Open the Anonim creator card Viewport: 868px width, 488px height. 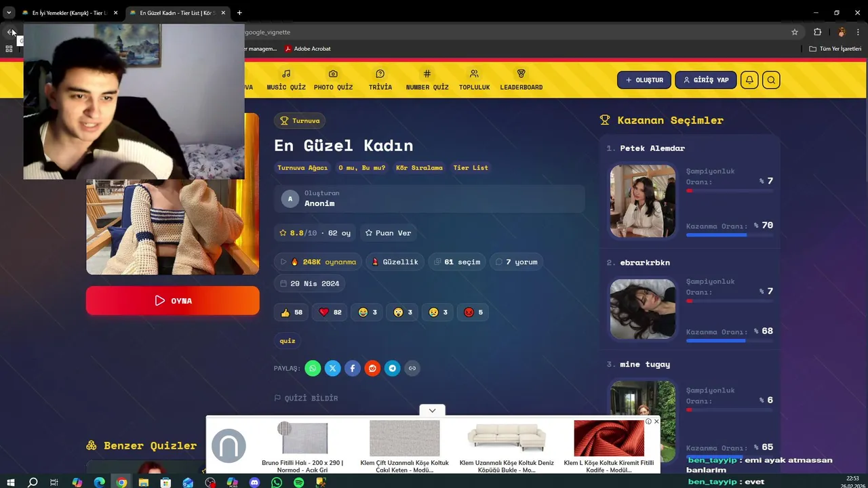click(x=429, y=199)
